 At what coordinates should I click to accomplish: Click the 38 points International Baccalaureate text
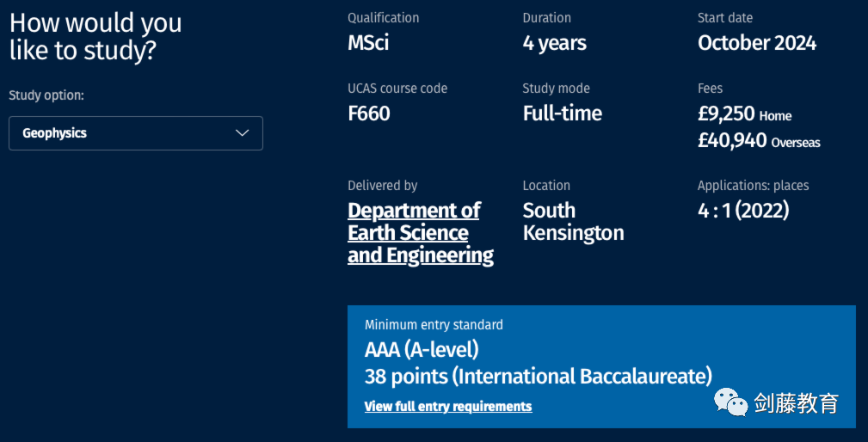coord(539,376)
